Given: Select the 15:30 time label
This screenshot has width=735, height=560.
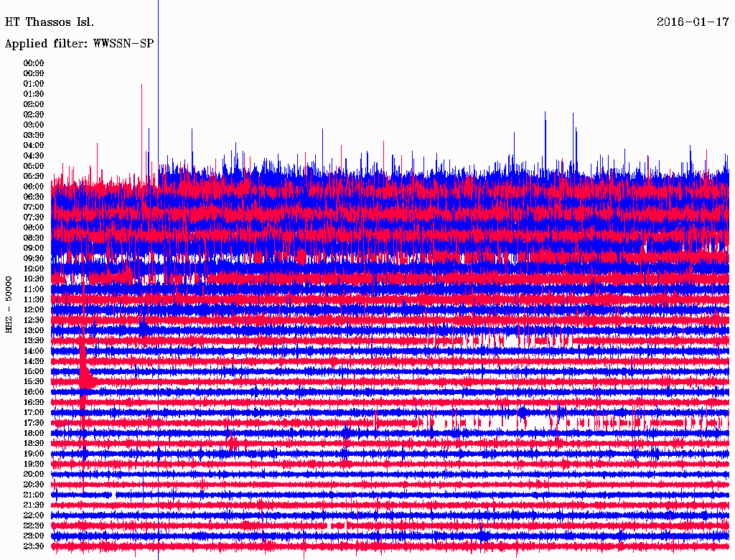Looking at the screenshot, I should pyautogui.click(x=34, y=382).
